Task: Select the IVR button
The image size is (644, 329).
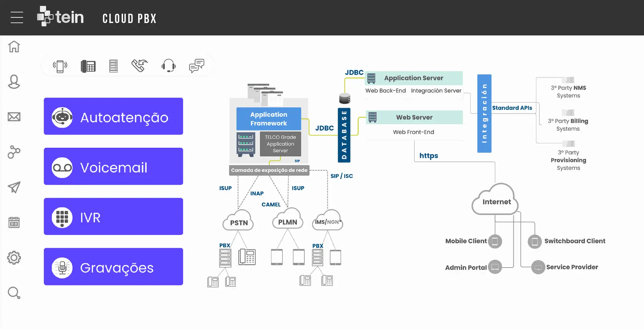Action: click(x=113, y=217)
